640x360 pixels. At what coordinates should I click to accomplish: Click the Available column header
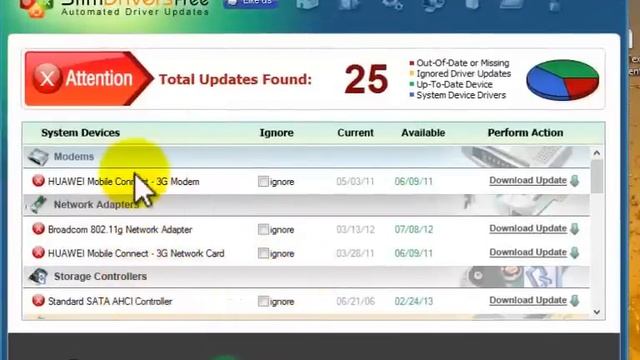tap(423, 133)
